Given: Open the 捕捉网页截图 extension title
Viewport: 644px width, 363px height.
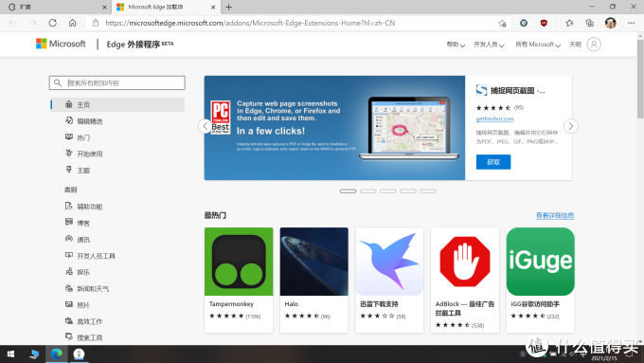Looking at the screenshot, I should click(517, 90).
